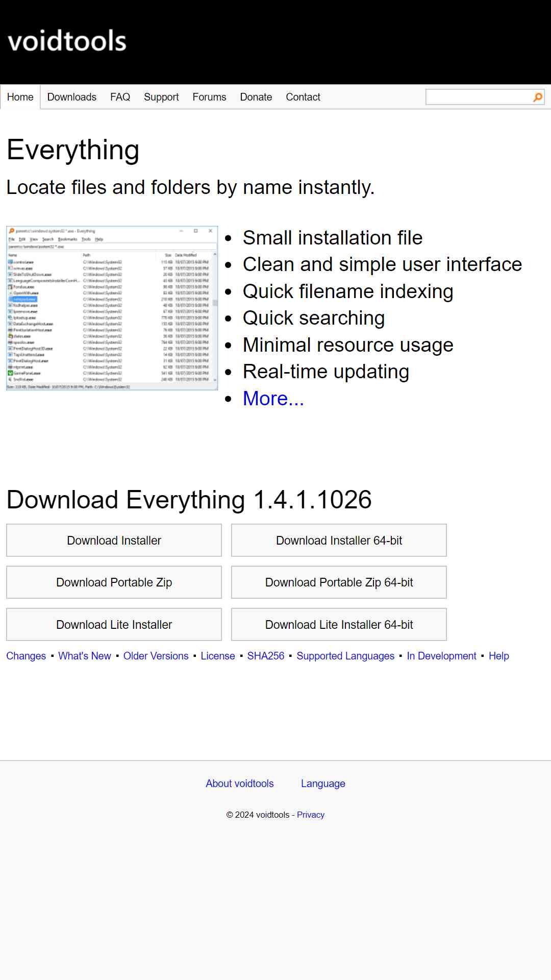Click Download Installer 64-bit button

pyautogui.click(x=339, y=541)
